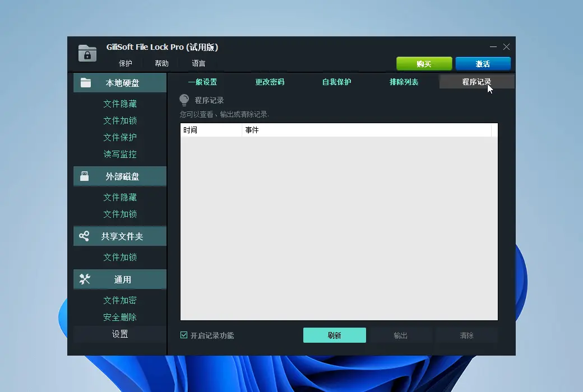Open 文件加锁 under 共享文件夹
583x392 pixels.
(x=120, y=257)
